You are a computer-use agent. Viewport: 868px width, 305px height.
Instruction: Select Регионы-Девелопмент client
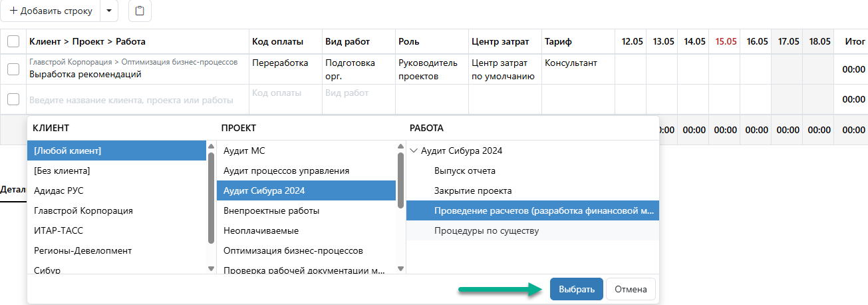click(117, 250)
